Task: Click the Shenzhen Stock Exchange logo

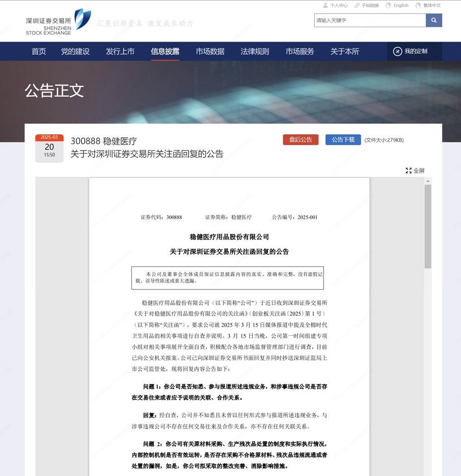Action: click(x=53, y=20)
